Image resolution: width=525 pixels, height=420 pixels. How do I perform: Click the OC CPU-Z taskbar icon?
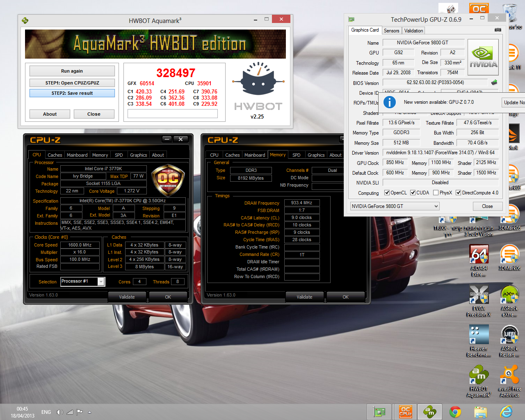[405, 412]
